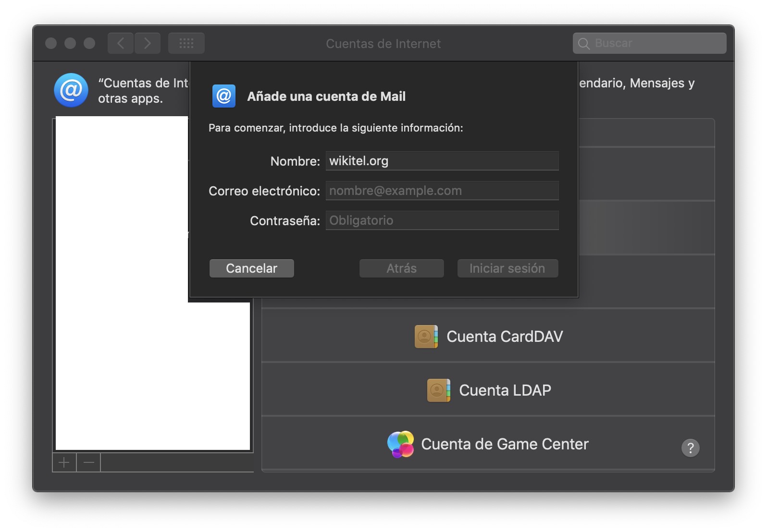Click the CardDAV contacts book icon
Screen dimensions: 767x532
point(426,336)
